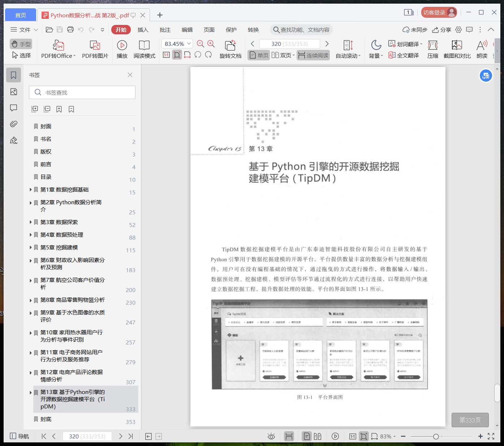This screenshot has width=504, height=446.
Task: Switch to the 首页 tab
Action: [x=21, y=15]
